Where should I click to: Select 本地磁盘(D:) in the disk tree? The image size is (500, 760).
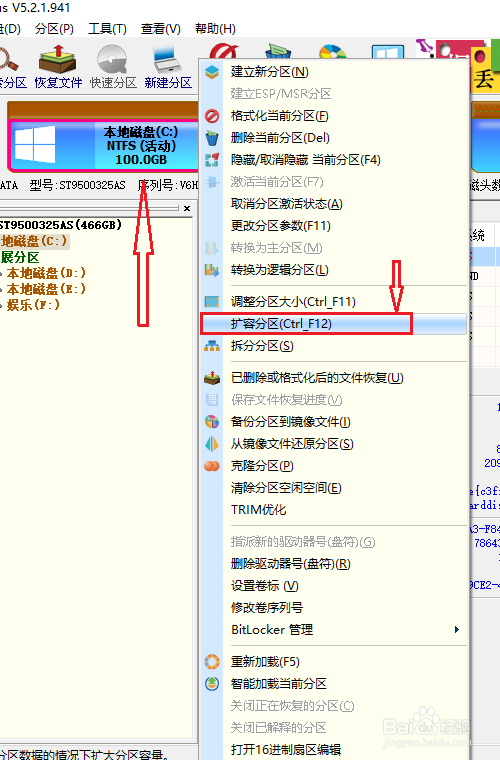click(46, 273)
